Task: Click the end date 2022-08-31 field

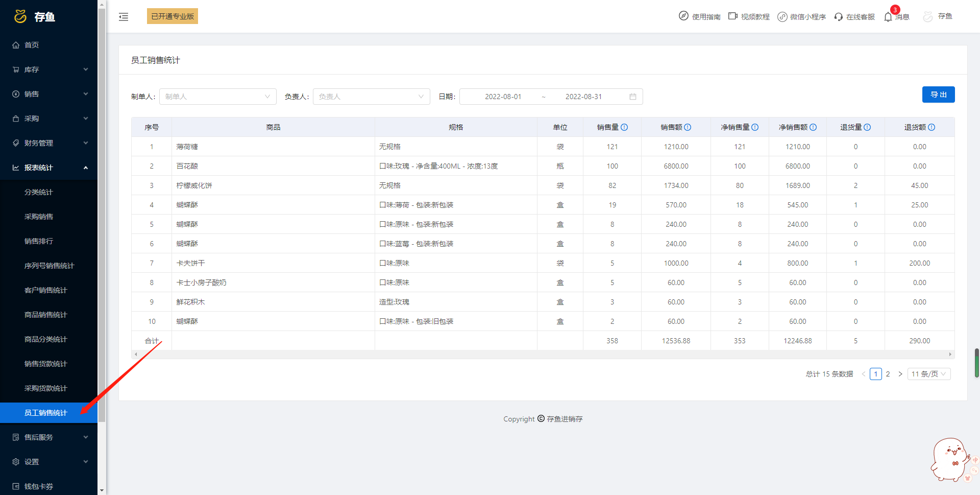Action: (583, 97)
